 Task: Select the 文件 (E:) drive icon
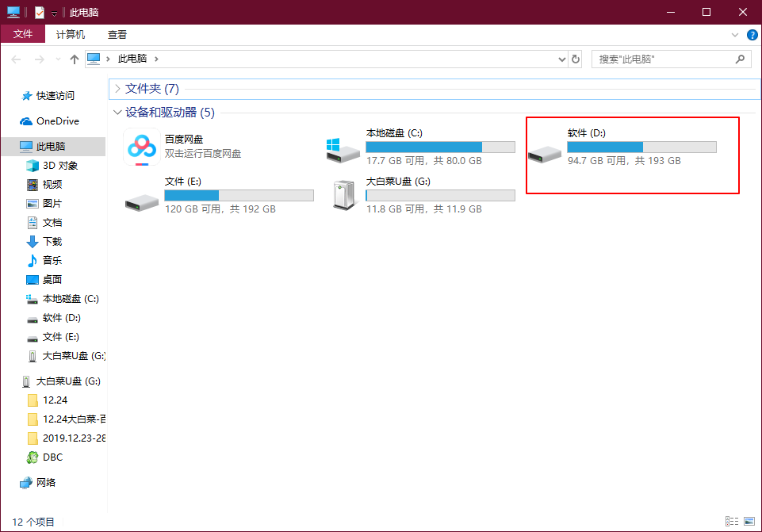coord(141,203)
